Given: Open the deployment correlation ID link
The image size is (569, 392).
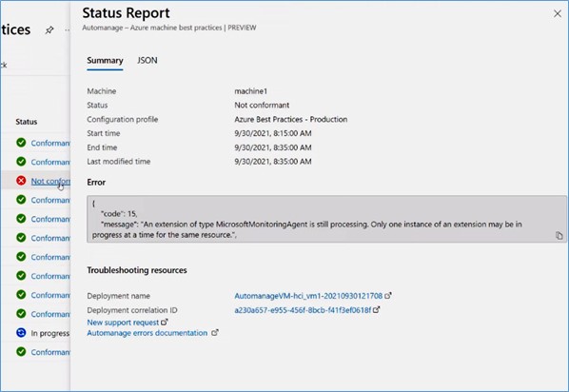Looking at the screenshot, I should tap(303, 310).
